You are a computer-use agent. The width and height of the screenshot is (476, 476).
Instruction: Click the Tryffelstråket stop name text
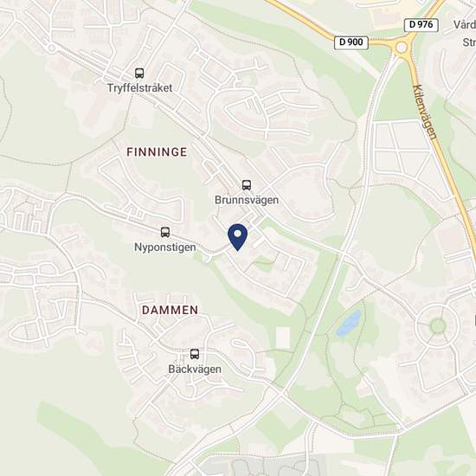(139, 88)
